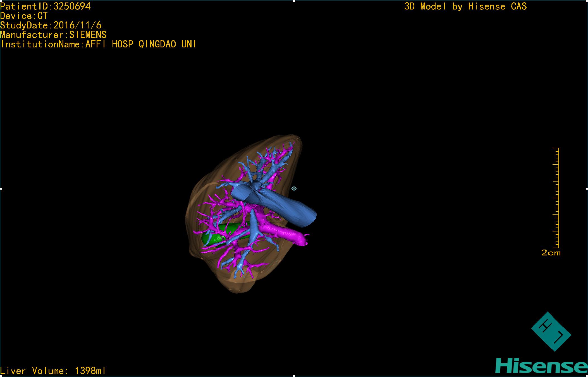Click the '3D Model by Hisense CAS' title

pos(465,6)
